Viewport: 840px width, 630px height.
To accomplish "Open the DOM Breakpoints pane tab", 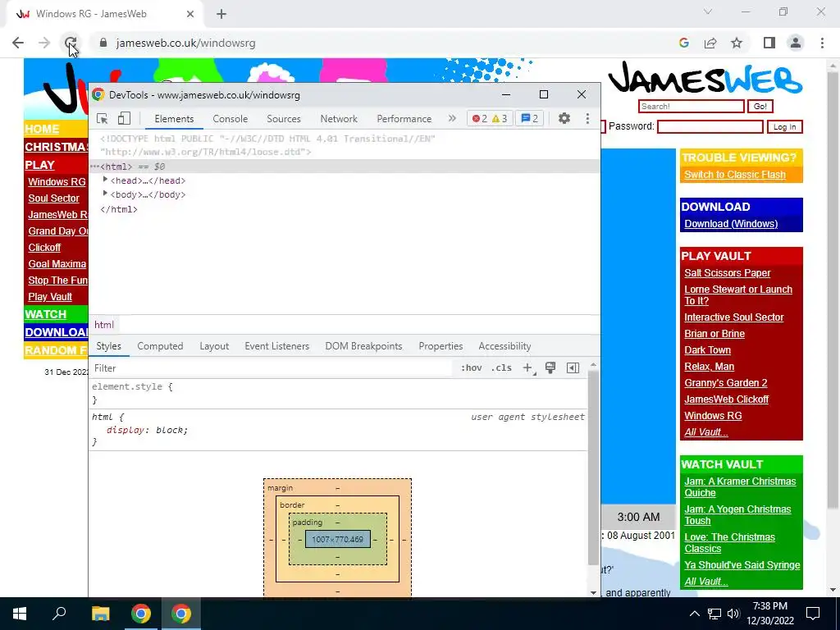I will [x=363, y=346].
